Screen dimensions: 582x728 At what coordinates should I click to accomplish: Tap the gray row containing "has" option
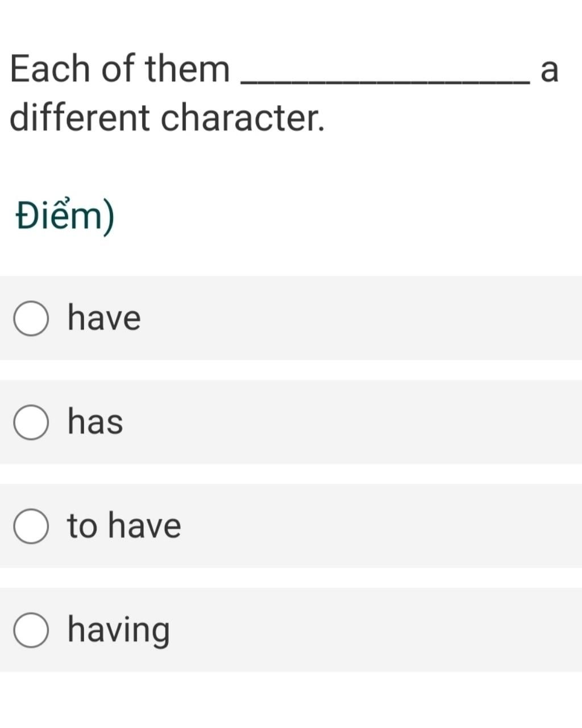(x=291, y=422)
